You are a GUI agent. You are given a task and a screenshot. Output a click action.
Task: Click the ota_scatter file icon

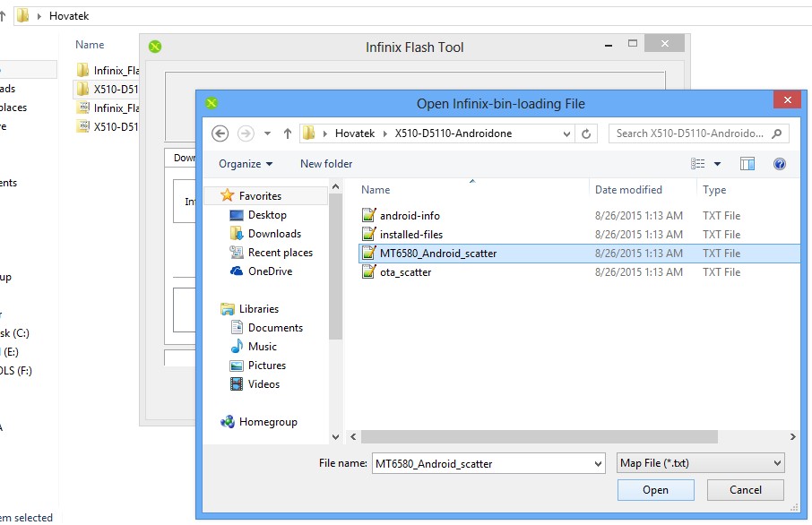coord(368,271)
